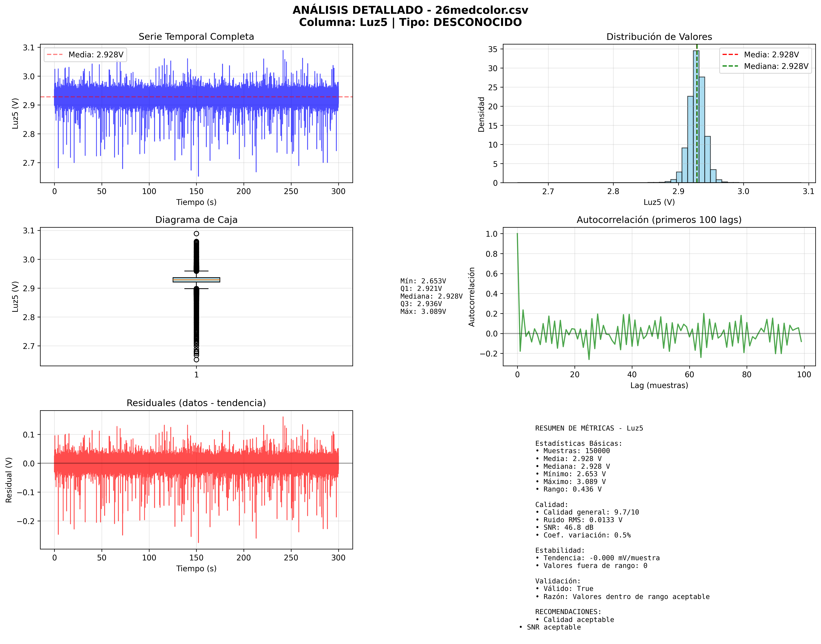Click the 'Residuales (datos - tendencia)' title
The height and width of the screenshot is (644, 821).
[x=196, y=403]
